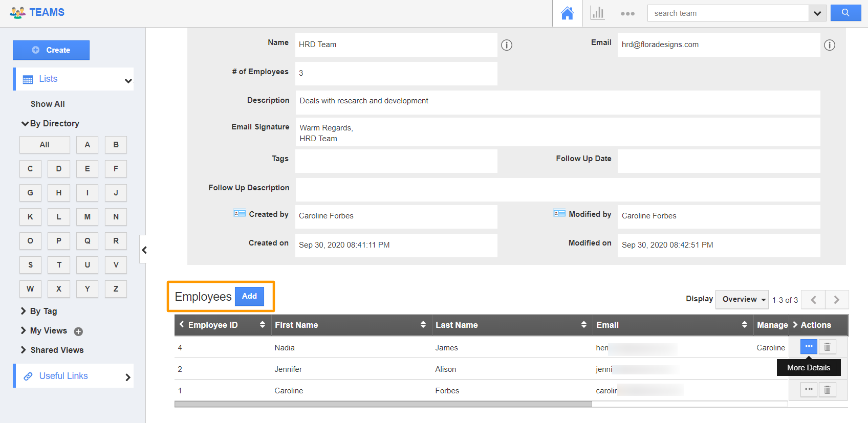Select the Show All list
The image size is (868, 423).
point(48,104)
